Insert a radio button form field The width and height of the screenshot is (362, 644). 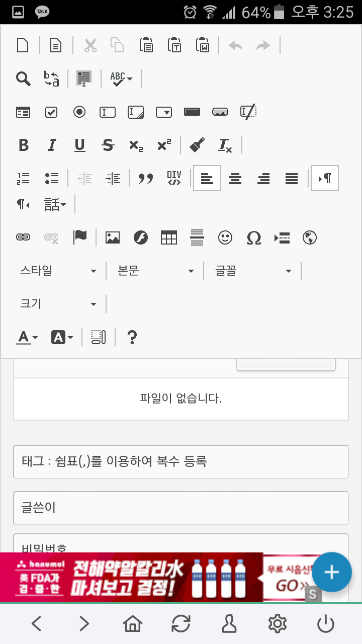pos(79,112)
